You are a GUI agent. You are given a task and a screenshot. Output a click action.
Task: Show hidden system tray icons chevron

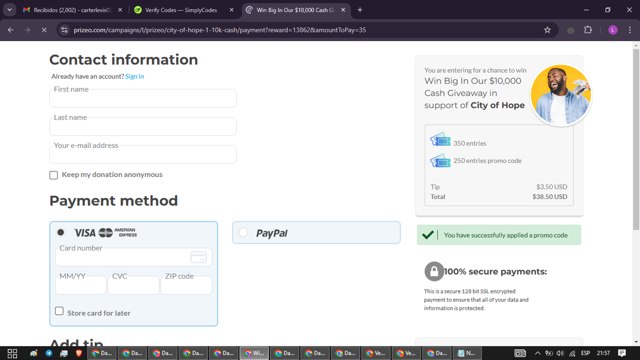pyautogui.click(x=538, y=353)
